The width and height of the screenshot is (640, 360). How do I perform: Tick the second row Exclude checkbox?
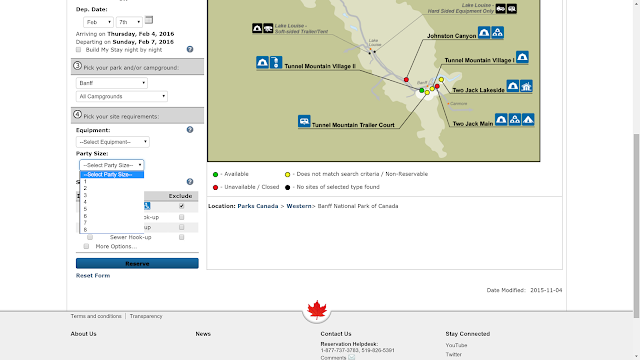[x=182, y=217]
